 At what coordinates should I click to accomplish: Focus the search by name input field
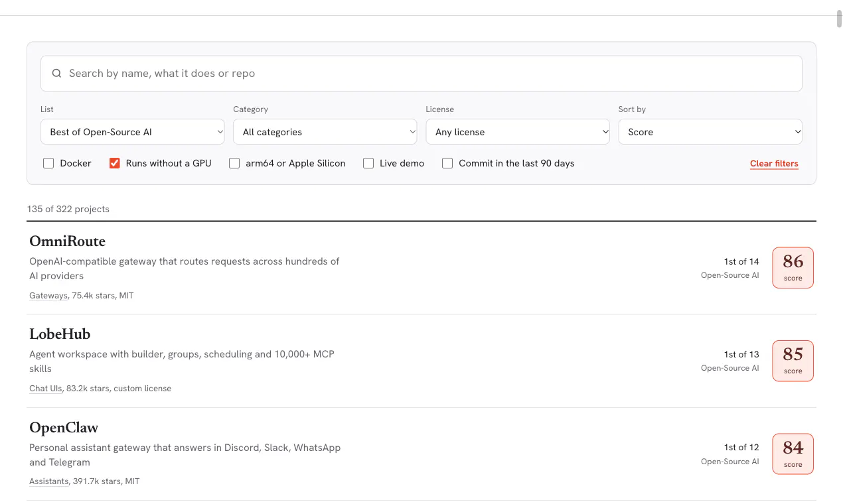(x=421, y=74)
